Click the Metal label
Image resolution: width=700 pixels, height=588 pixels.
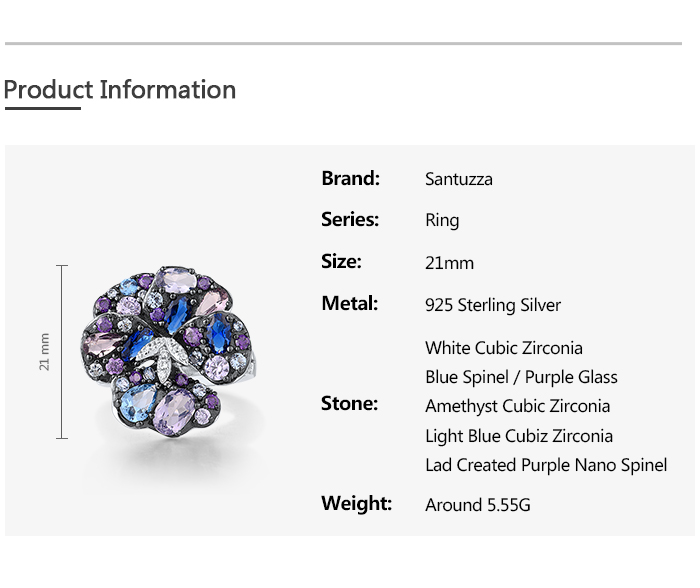(x=349, y=303)
